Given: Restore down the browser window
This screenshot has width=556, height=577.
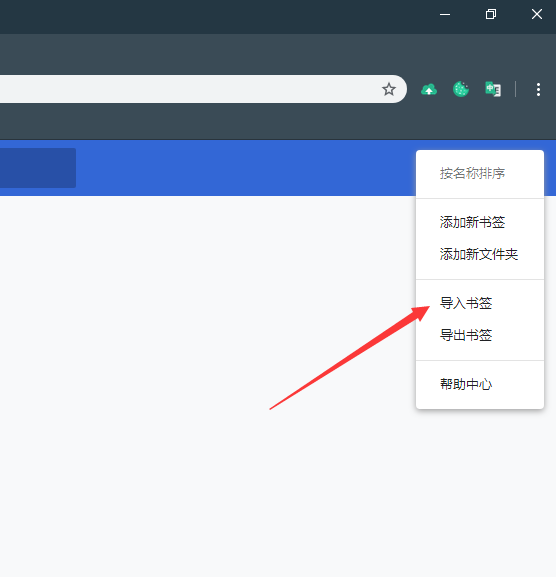Looking at the screenshot, I should [491, 15].
